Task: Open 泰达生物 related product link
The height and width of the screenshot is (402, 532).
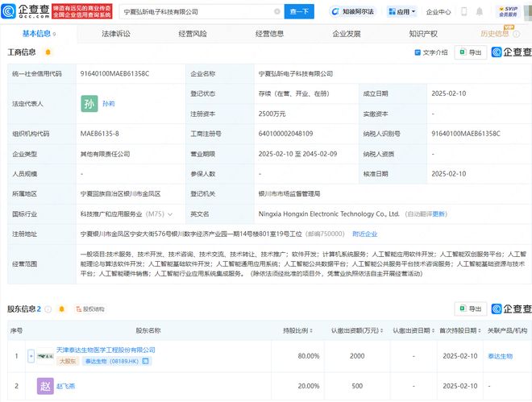Action: pyautogui.click(x=500, y=356)
